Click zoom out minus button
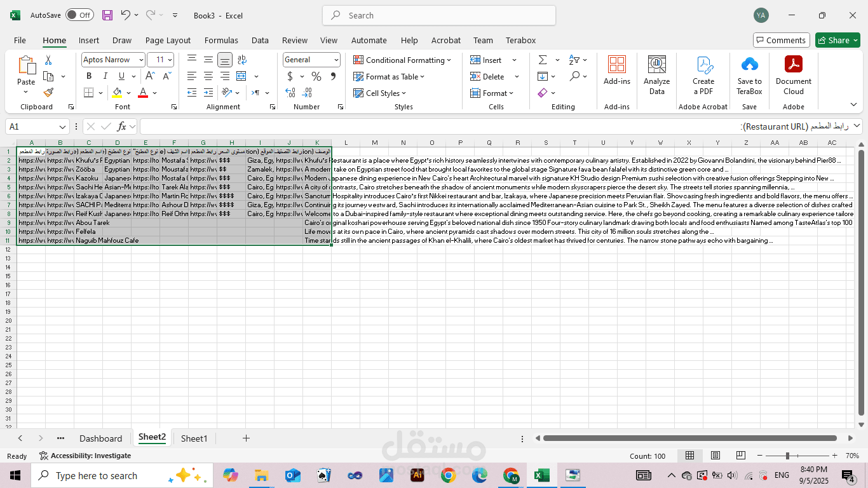This screenshot has height=488, width=868. click(759, 456)
